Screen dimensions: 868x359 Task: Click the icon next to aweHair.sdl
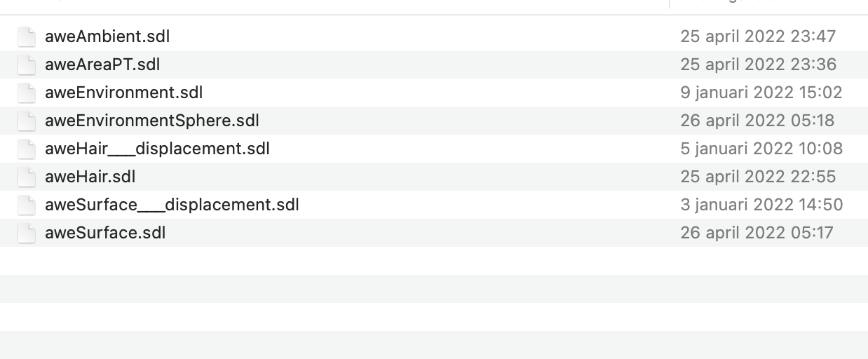click(x=27, y=177)
